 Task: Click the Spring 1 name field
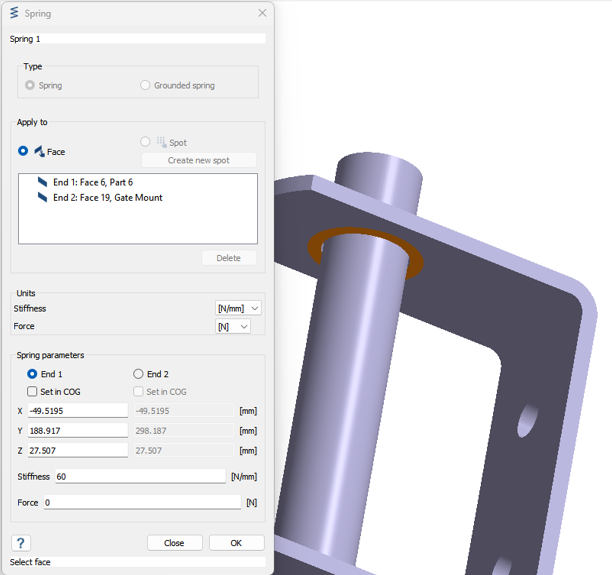click(140, 39)
